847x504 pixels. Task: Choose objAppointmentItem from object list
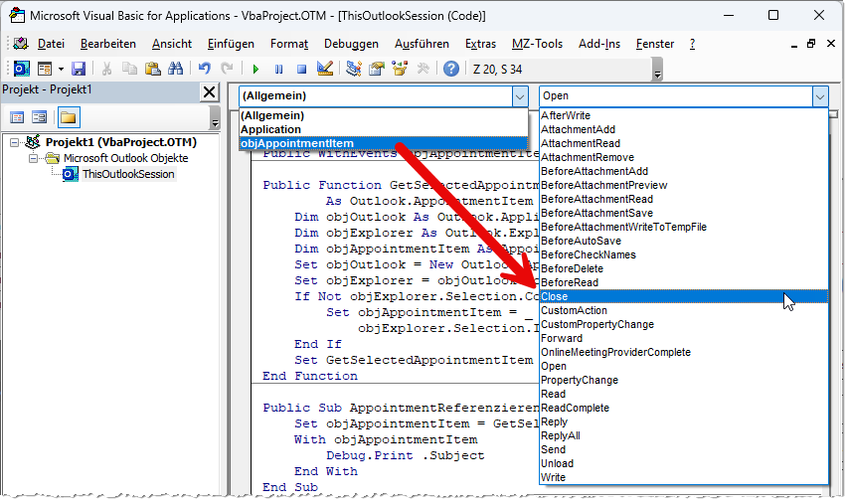click(x=296, y=143)
